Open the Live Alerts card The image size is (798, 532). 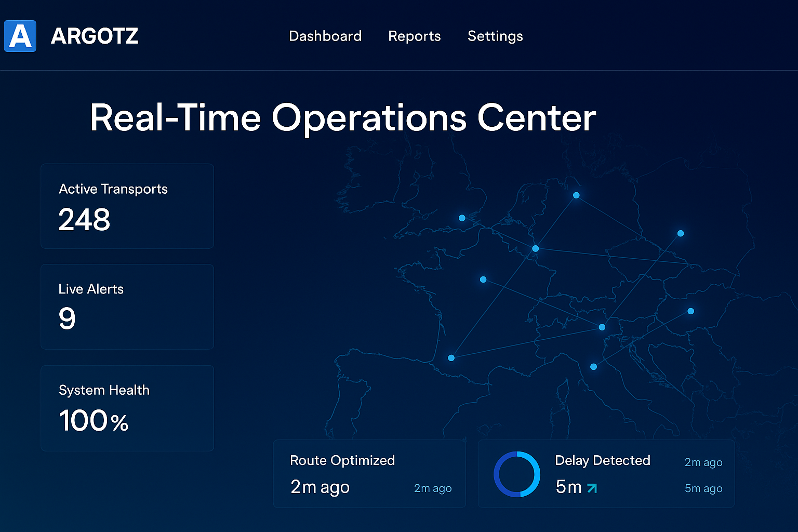[127, 307]
